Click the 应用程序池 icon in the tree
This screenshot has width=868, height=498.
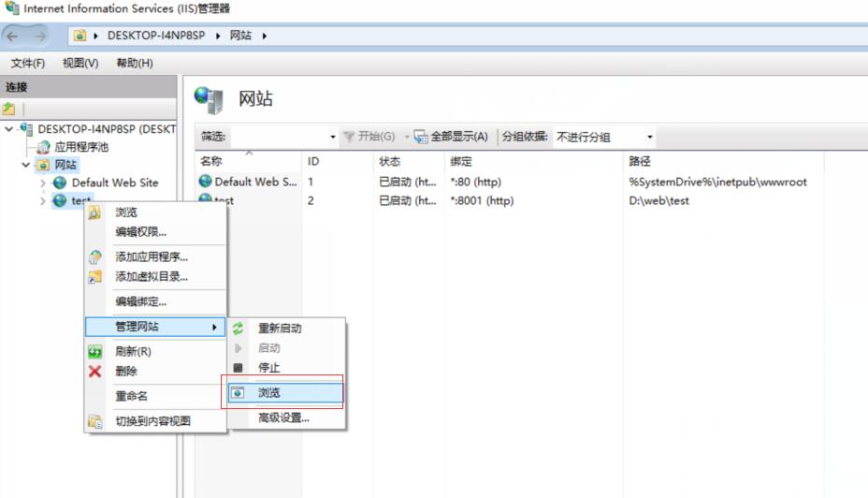[43, 147]
